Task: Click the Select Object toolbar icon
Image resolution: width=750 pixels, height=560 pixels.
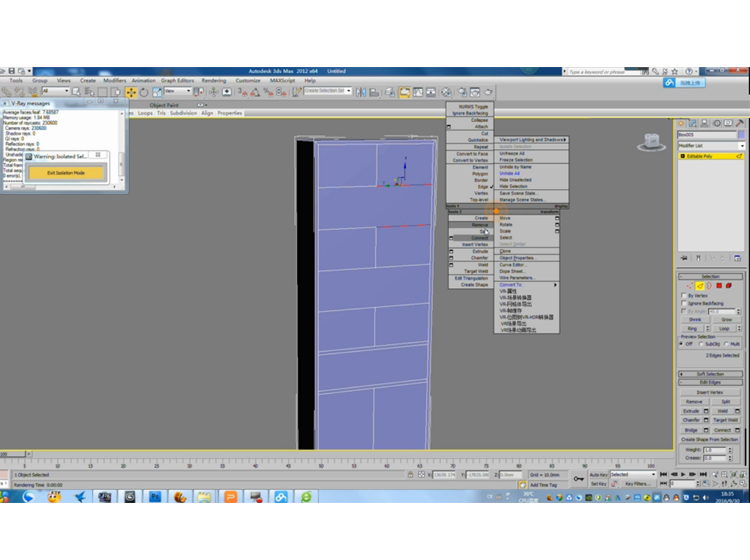Action: coord(77,92)
